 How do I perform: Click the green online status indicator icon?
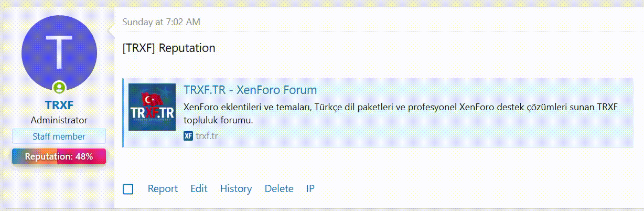[x=59, y=88]
